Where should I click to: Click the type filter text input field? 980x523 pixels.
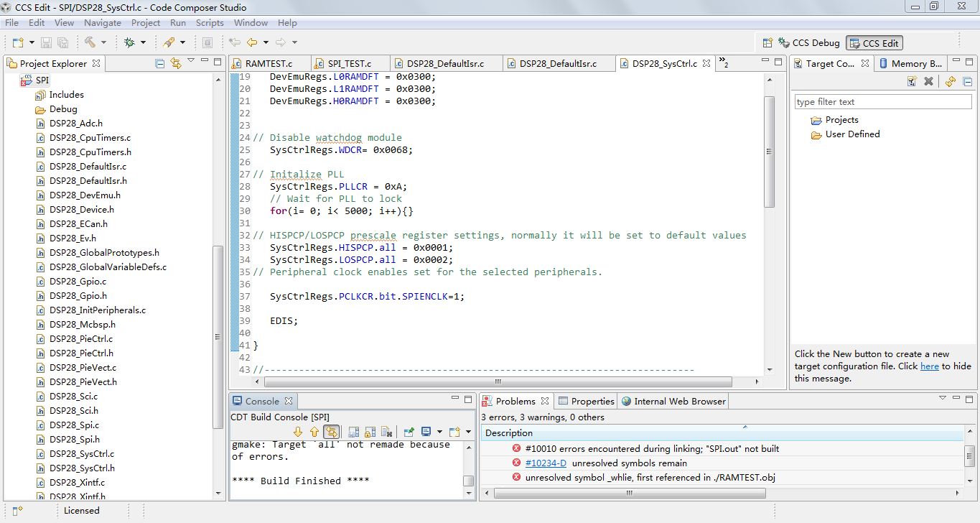[x=882, y=102]
